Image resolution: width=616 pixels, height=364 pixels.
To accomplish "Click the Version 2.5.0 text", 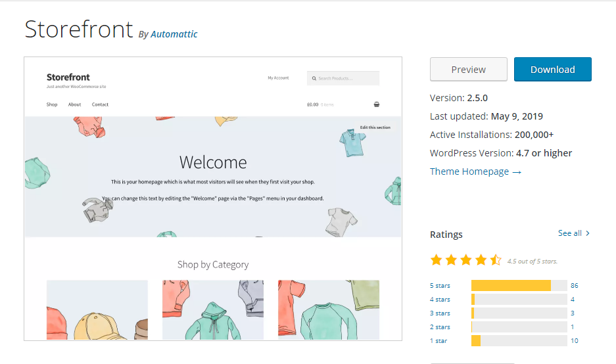I will (x=458, y=98).
